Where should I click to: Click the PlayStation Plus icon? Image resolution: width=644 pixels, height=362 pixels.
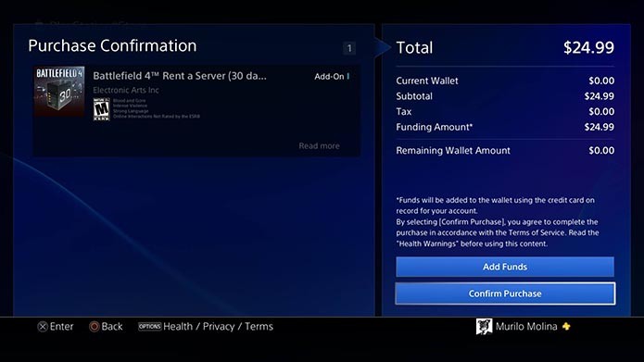[566, 326]
